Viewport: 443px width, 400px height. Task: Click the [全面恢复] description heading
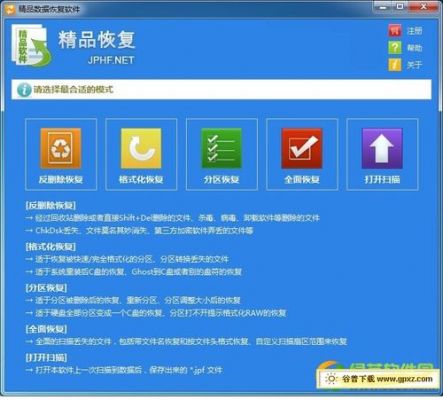tap(46, 329)
